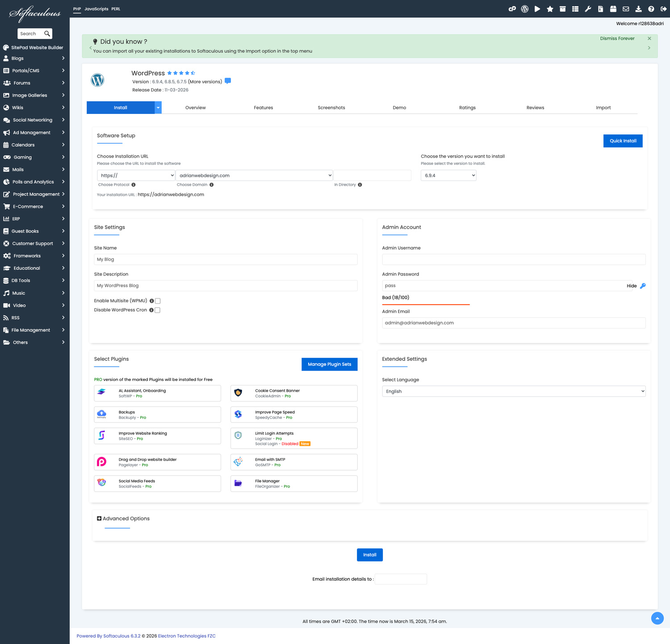
Task: Switch to the Screenshots tab
Action: (x=331, y=108)
